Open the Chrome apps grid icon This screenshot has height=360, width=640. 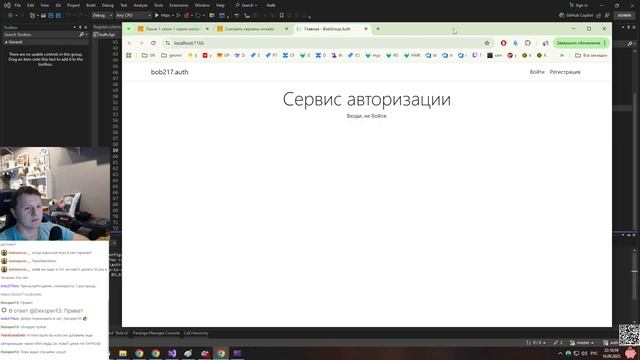129,55
